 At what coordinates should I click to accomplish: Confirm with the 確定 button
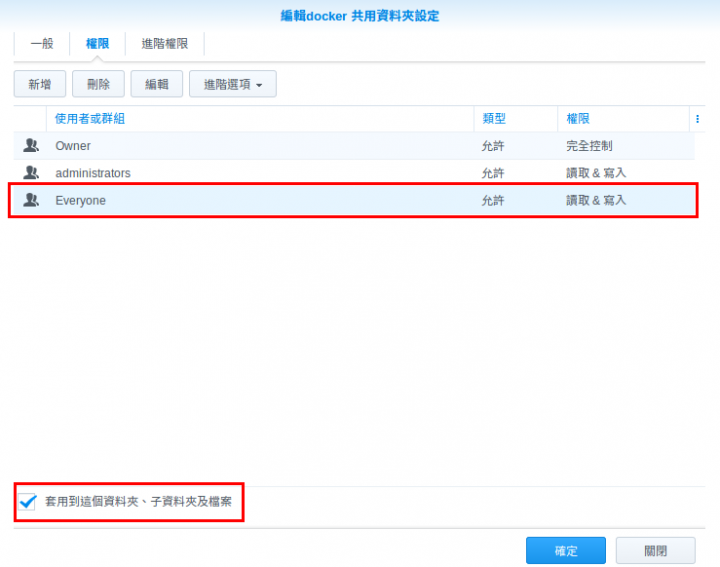(566, 550)
